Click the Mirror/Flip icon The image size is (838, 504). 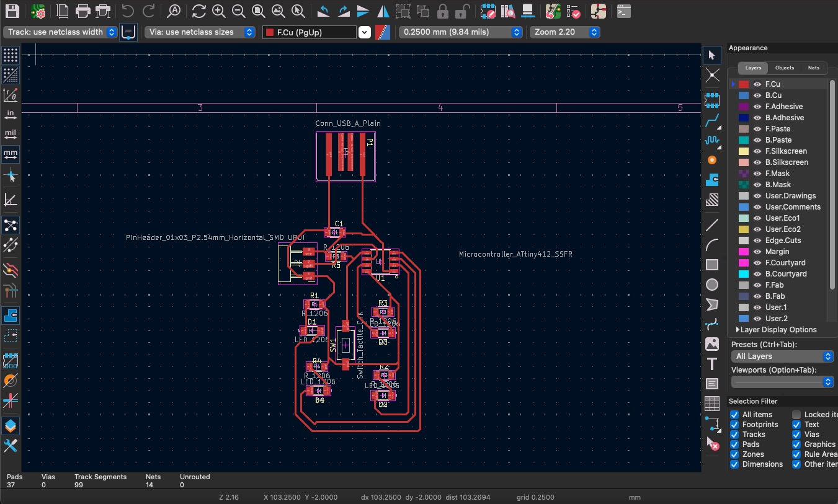point(383,11)
